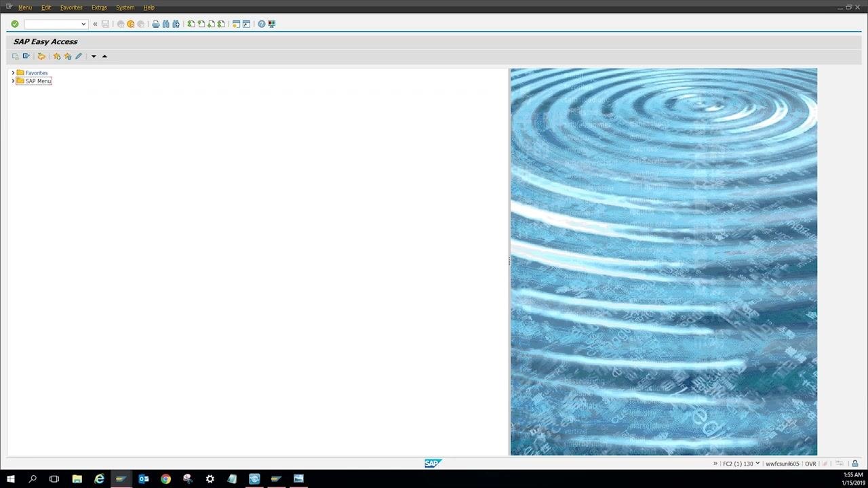868x488 pixels.
Task: Click the Customize Local Layout monitor icon
Action: pyautogui.click(x=271, y=24)
